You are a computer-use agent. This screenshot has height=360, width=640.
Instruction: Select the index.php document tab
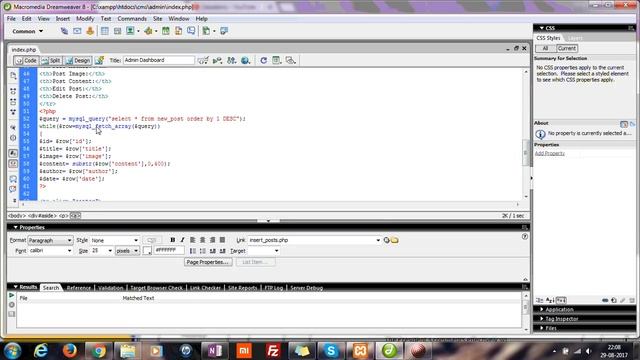(x=24, y=49)
